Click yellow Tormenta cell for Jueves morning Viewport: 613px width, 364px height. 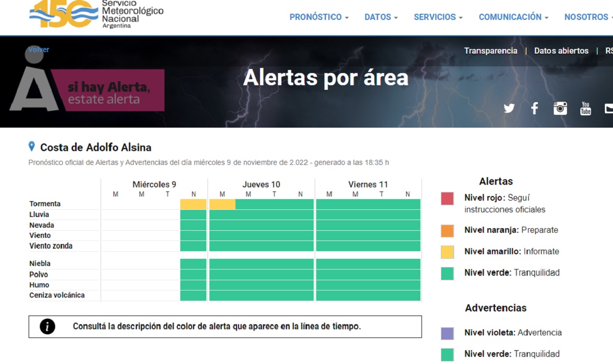point(222,204)
